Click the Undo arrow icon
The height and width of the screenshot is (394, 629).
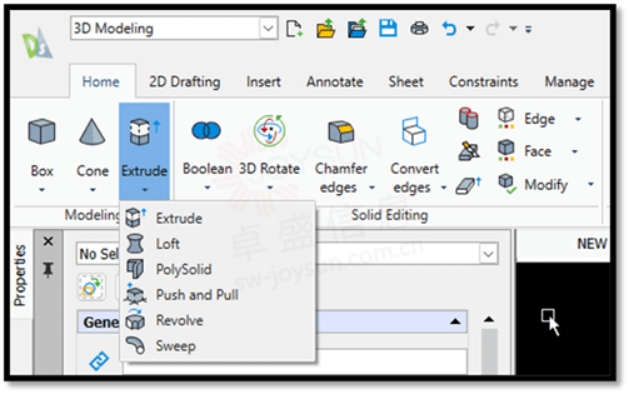(449, 28)
